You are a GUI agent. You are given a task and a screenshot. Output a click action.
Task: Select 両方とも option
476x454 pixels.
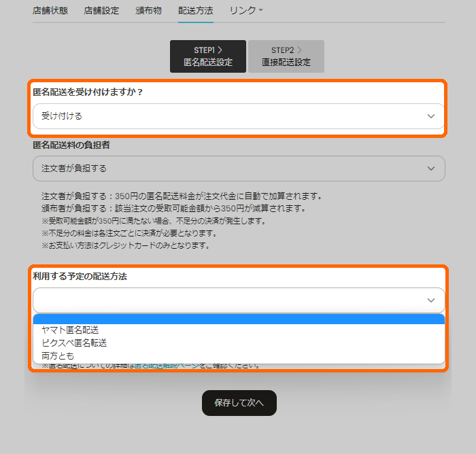[x=58, y=355]
